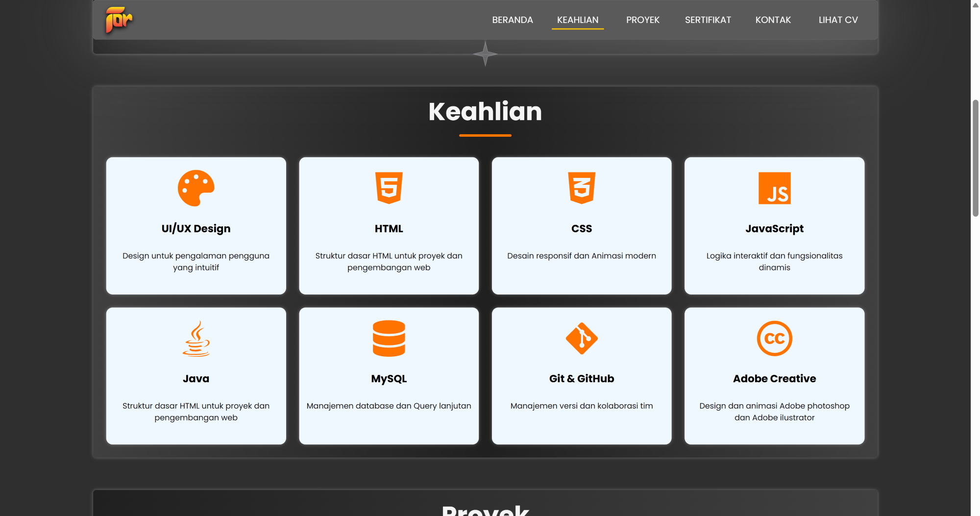Click the MySQL database cylinder icon
Image resolution: width=980 pixels, height=516 pixels.
point(389,338)
